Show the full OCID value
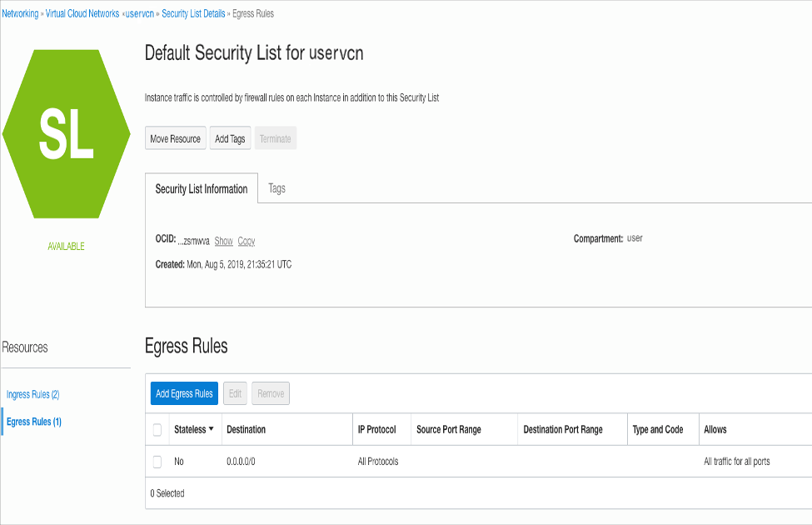812x525 pixels. click(x=223, y=241)
